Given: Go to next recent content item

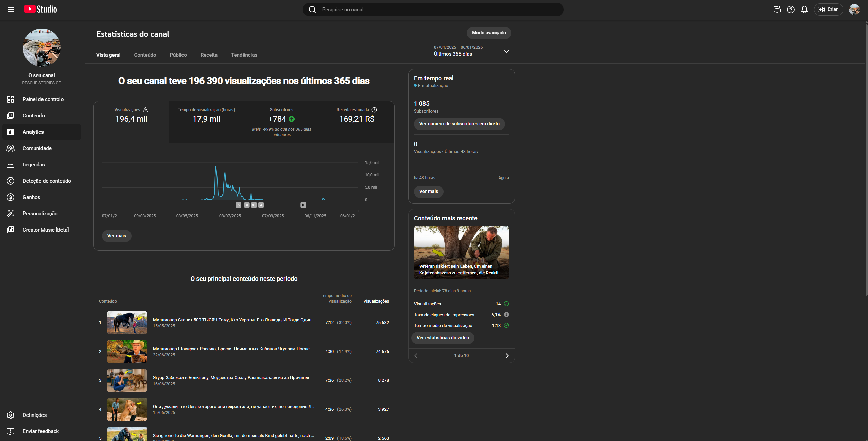Looking at the screenshot, I should [x=507, y=356].
